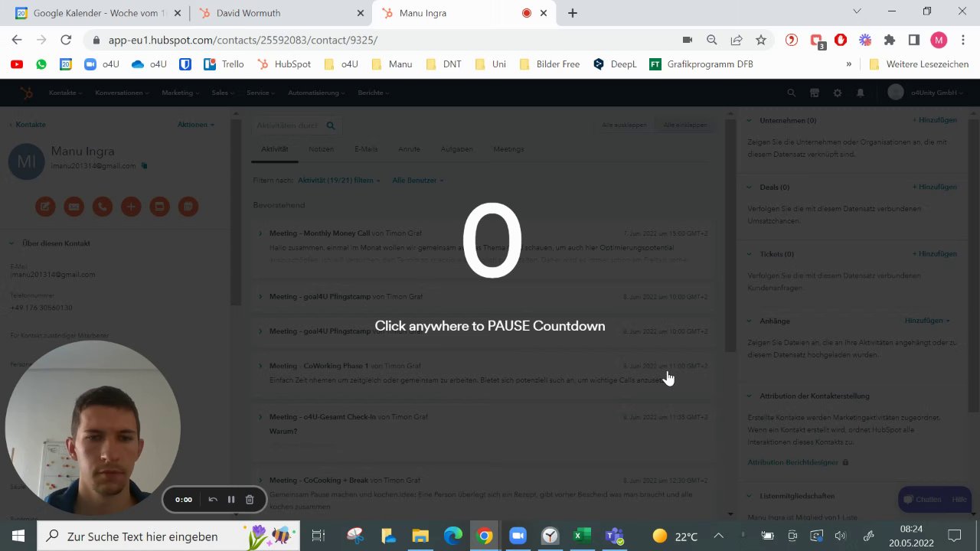Open Zoom from the taskbar
This screenshot has height=551, width=980.
[x=517, y=536]
